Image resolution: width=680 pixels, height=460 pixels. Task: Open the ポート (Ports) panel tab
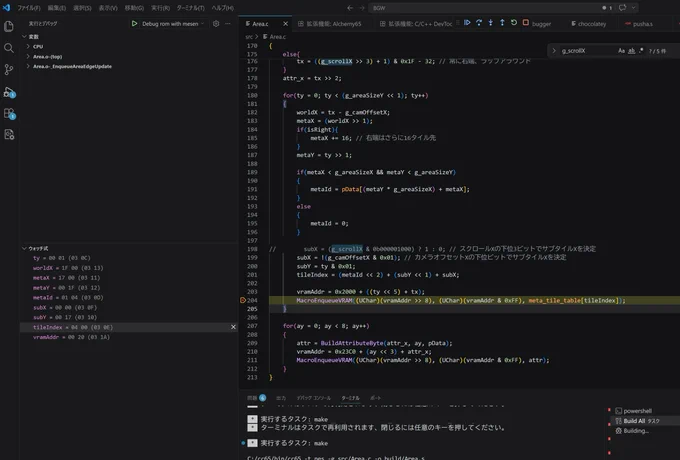pyautogui.click(x=376, y=398)
